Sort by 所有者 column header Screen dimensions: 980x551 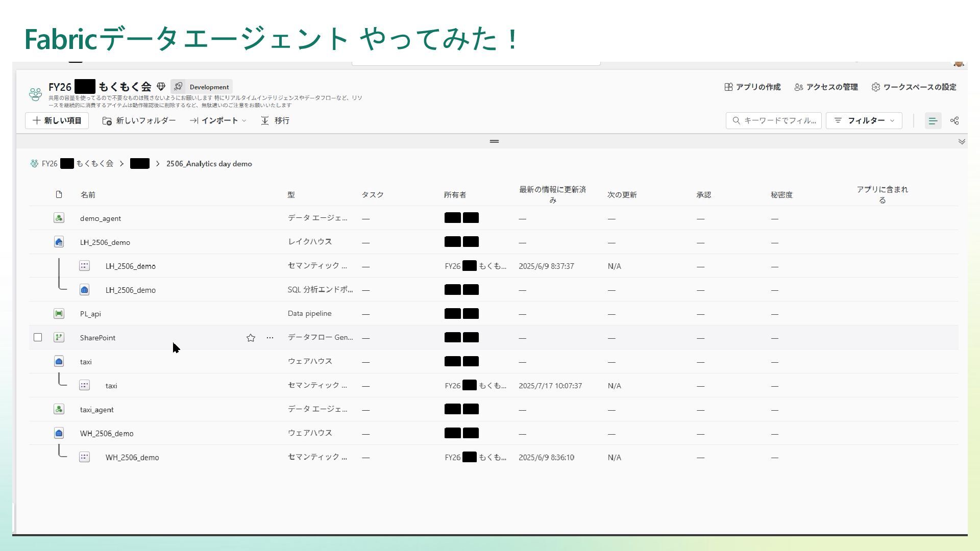click(x=455, y=195)
